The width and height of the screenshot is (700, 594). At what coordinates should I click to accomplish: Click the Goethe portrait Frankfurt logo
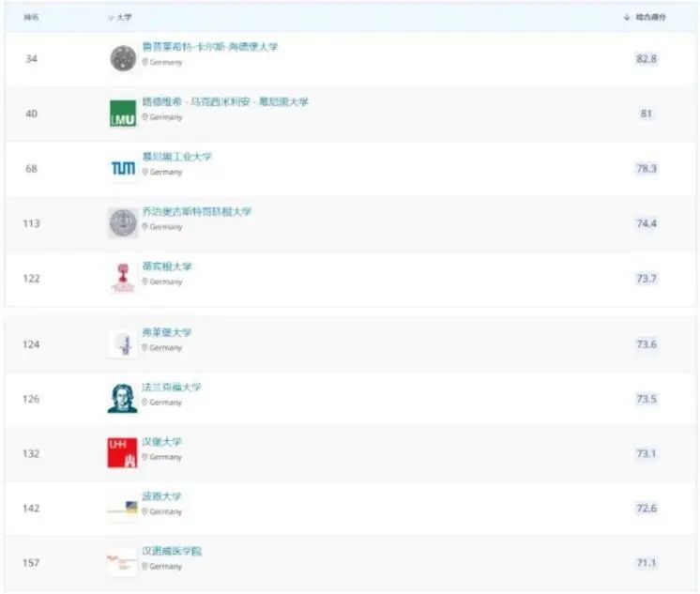122,399
